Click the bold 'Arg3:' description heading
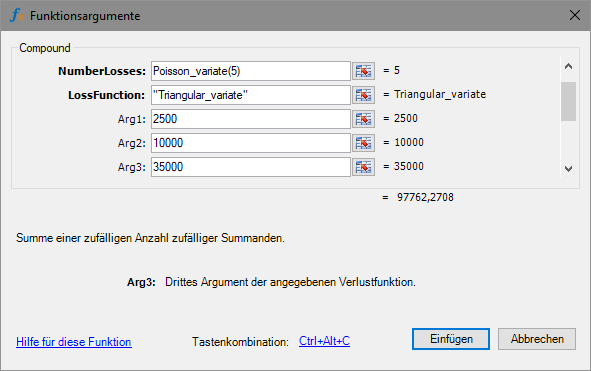Screen dimensions: 591x371 (x=141, y=282)
